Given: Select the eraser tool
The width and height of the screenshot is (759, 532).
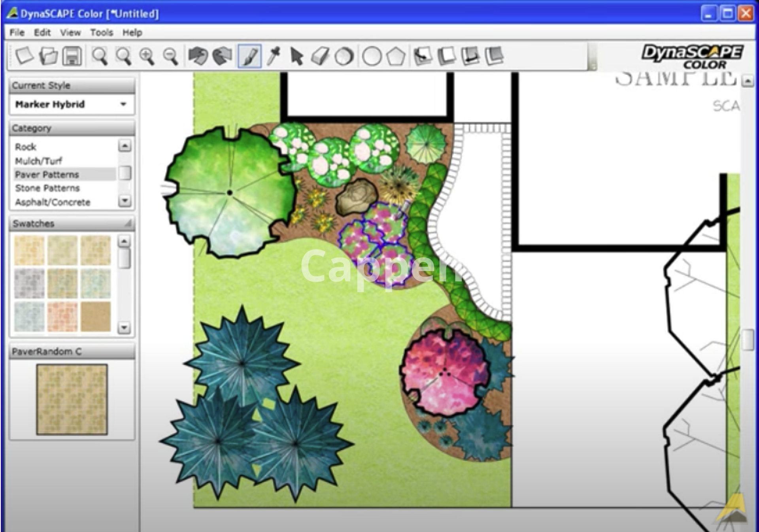Looking at the screenshot, I should pos(320,56).
